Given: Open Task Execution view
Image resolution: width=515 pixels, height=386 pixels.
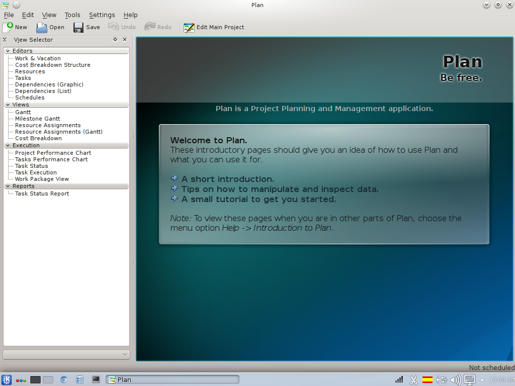Looking at the screenshot, I should pyautogui.click(x=36, y=172).
